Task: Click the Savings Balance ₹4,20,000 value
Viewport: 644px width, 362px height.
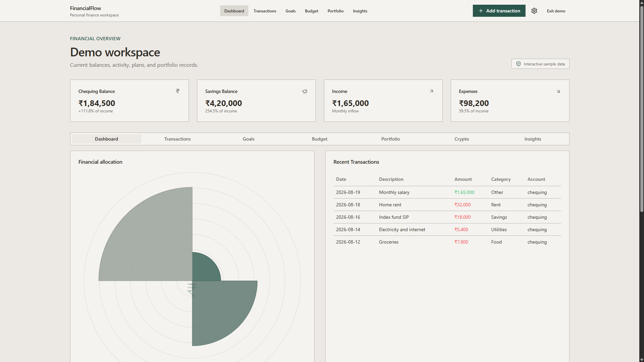Action: pos(224,103)
